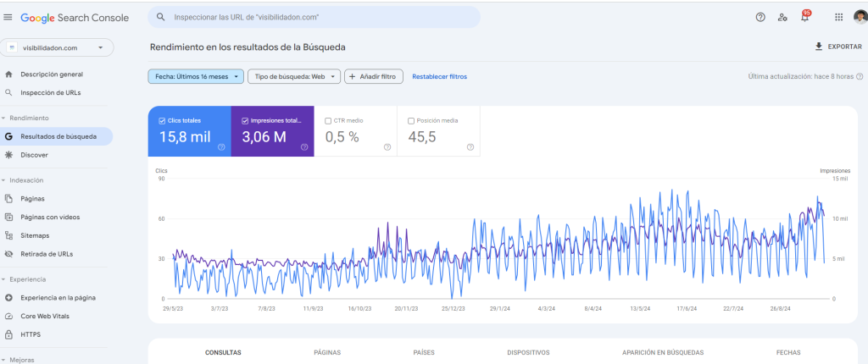The image size is (868, 364).
Task: Enable the CTR medio checkbox
Action: tap(329, 120)
